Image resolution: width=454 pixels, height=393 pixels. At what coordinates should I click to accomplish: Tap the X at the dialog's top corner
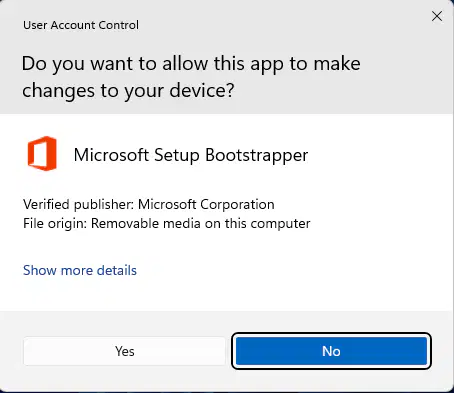[437, 16]
